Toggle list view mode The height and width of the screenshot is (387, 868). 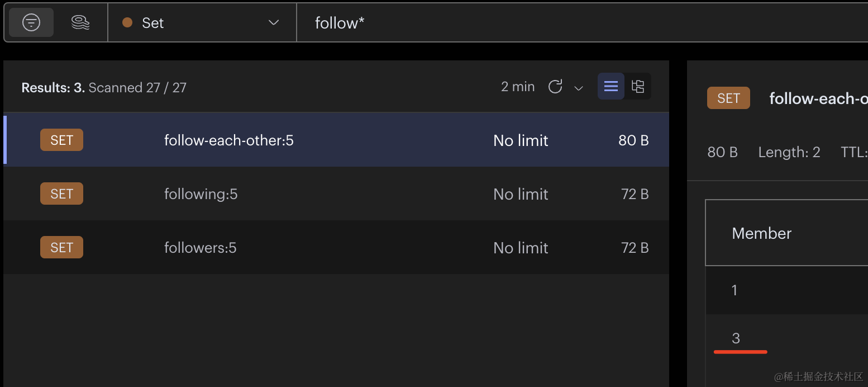[611, 87]
